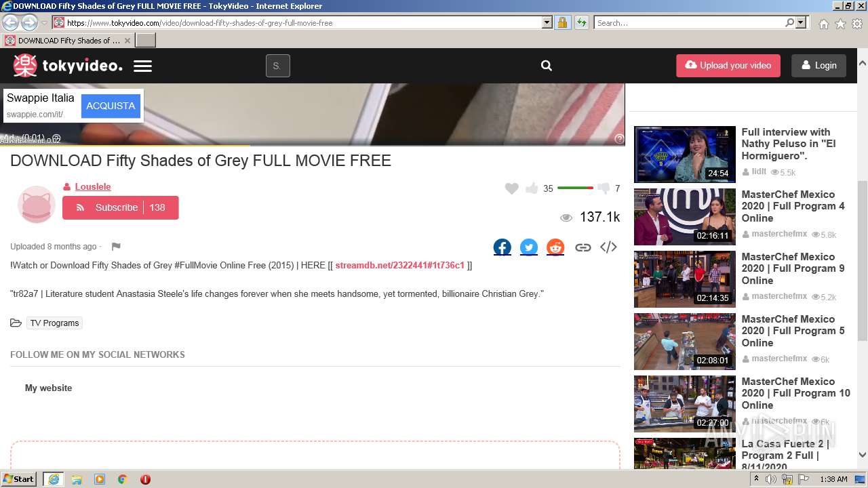Open the address bar dropdown arrow
The image size is (868, 488).
[x=547, y=22]
